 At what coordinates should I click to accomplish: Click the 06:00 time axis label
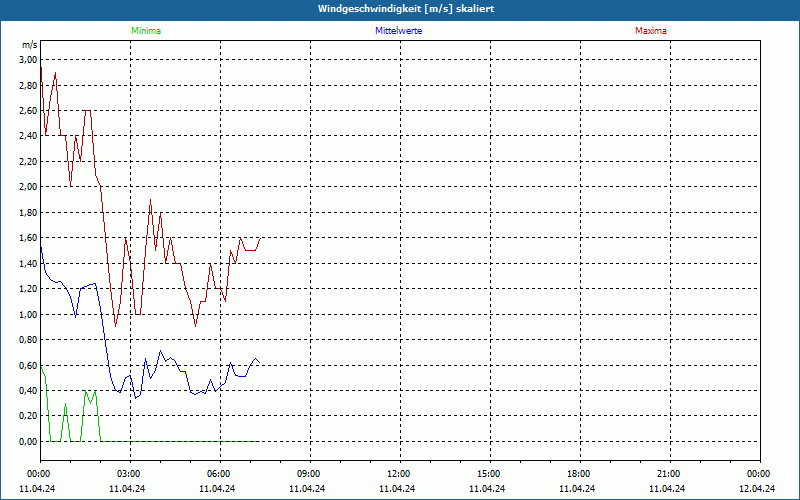coord(219,474)
